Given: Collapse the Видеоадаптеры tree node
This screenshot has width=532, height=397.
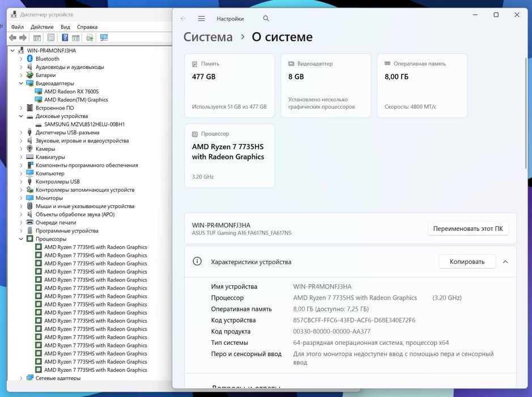Looking at the screenshot, I should [21, 83].
